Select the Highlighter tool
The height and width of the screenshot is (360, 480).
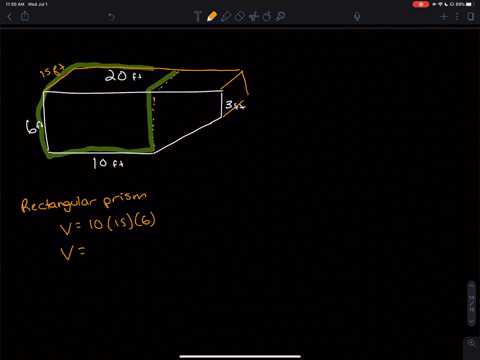tap(226, 16)
